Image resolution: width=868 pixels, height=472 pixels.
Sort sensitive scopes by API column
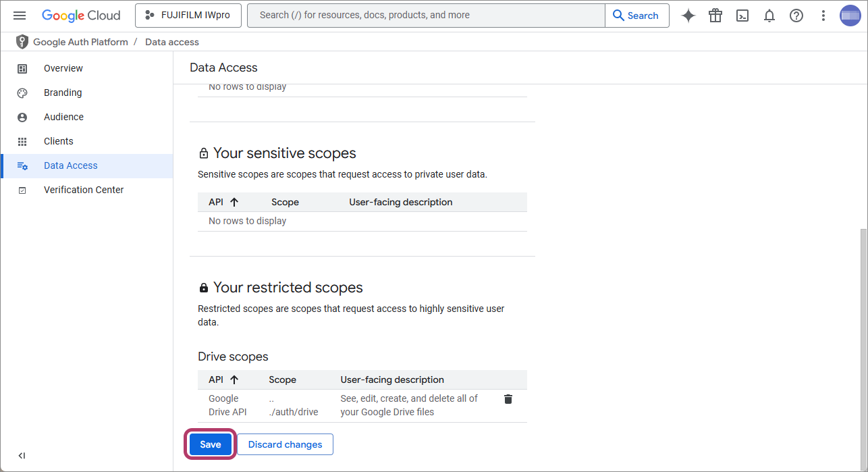tap(223, 202)
